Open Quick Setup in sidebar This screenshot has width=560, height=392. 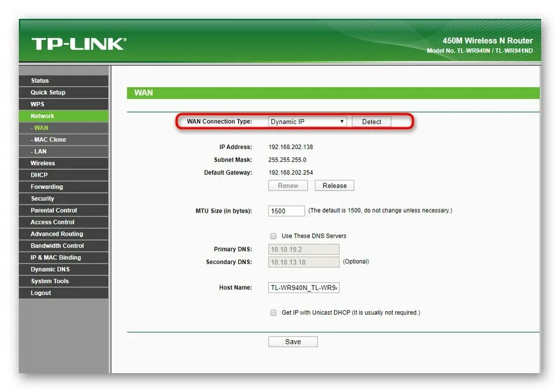[64, 93]
